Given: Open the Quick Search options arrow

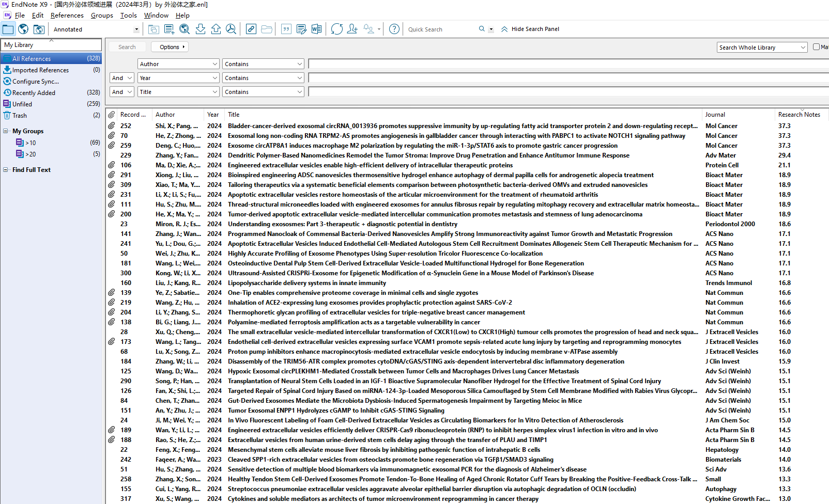Looking at the screenshot, I should tap(491, 29).
